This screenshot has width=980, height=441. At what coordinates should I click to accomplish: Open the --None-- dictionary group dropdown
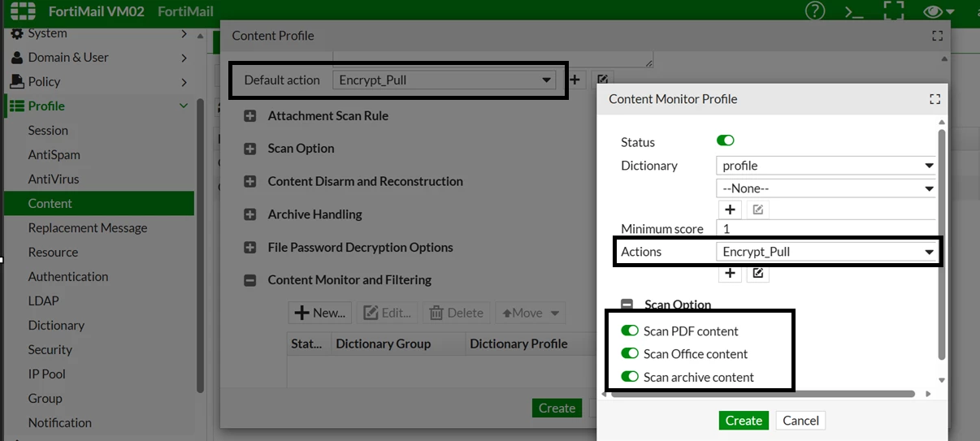pos(827,188)
